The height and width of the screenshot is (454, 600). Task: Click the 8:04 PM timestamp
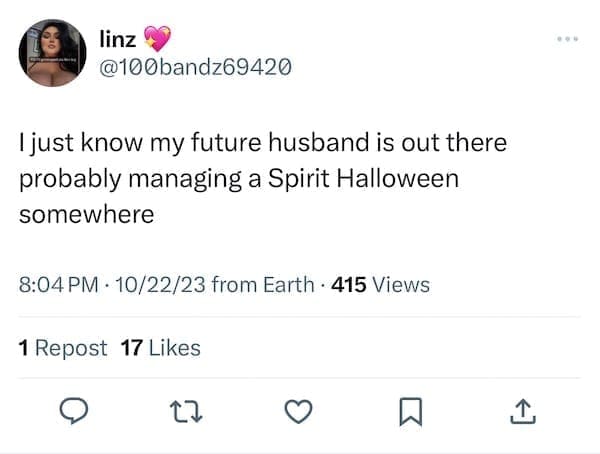[60, 285]
